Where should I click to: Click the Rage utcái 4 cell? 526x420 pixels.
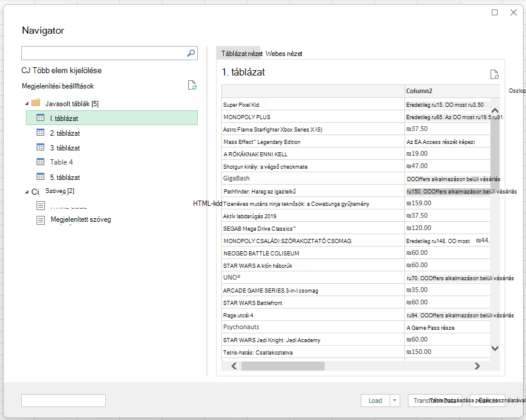313,315
